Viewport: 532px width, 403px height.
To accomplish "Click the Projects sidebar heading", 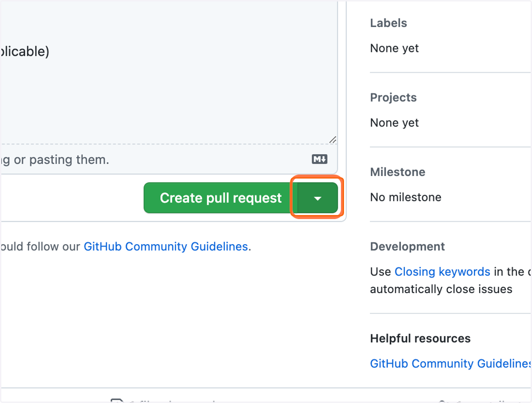I will tap(393, 98).
